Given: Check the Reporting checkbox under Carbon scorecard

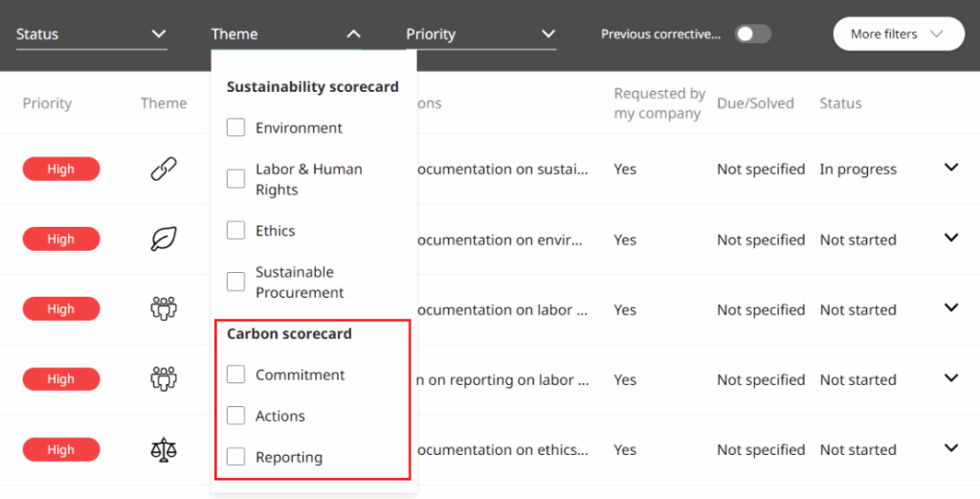Looking at the screenshot, I should 235,457.
